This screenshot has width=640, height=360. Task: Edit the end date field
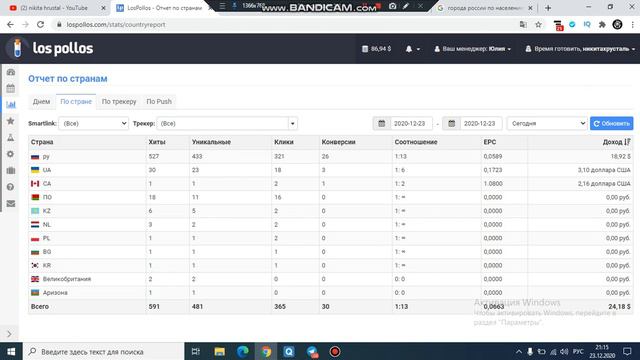click(481, 123)
